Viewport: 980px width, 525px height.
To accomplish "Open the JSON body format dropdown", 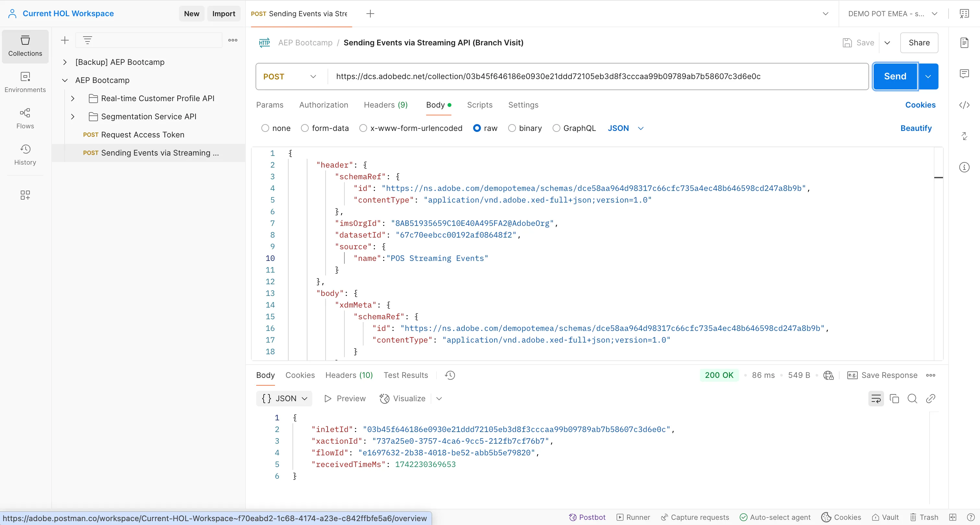I will [626, 128].
